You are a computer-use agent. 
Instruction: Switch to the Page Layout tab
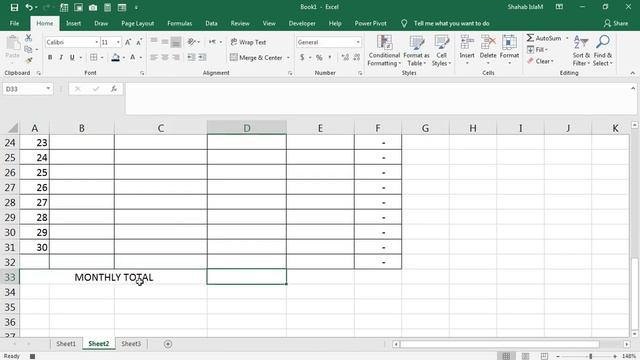[x=138, y=23]
